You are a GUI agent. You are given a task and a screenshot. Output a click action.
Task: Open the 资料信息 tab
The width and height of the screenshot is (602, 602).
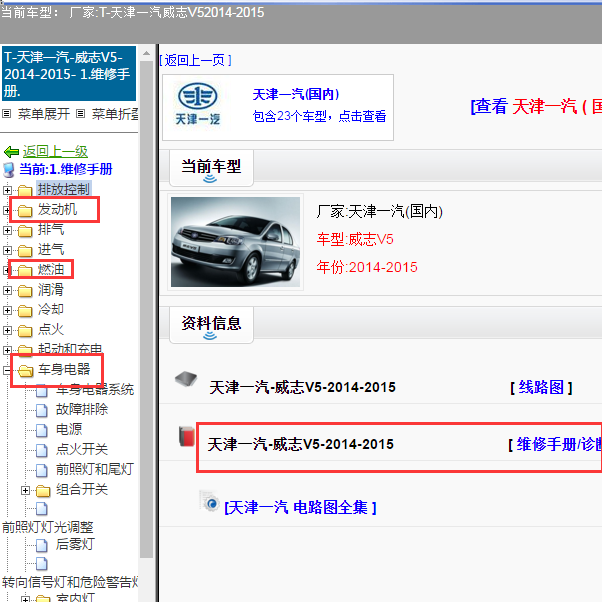tap(211, 325)
